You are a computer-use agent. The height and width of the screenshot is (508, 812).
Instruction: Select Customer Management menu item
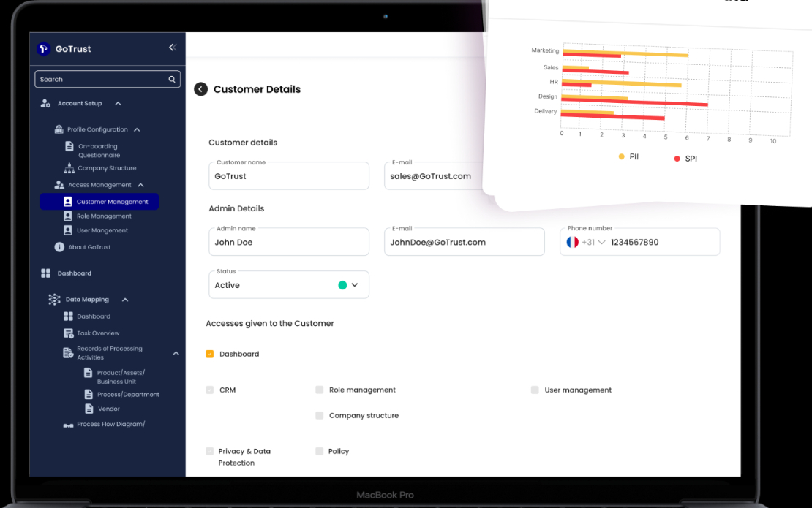pos(99,201)
